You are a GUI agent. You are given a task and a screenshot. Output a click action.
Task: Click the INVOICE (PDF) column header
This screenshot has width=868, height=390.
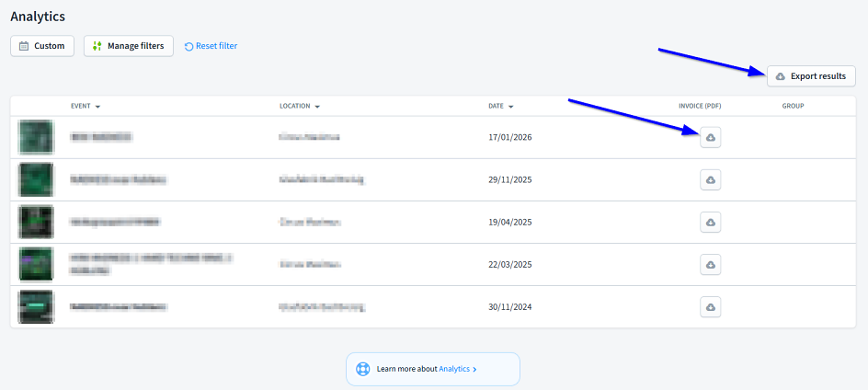coord(700,106)
